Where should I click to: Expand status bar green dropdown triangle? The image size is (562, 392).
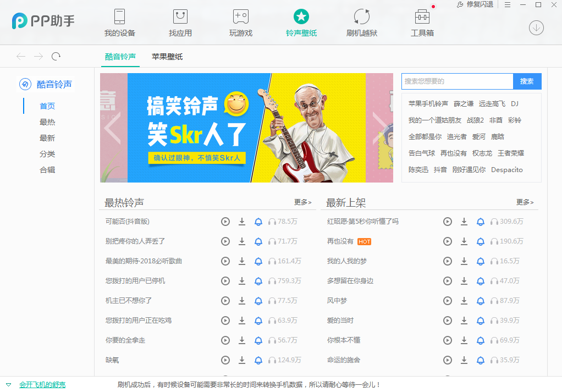point(9,385)
